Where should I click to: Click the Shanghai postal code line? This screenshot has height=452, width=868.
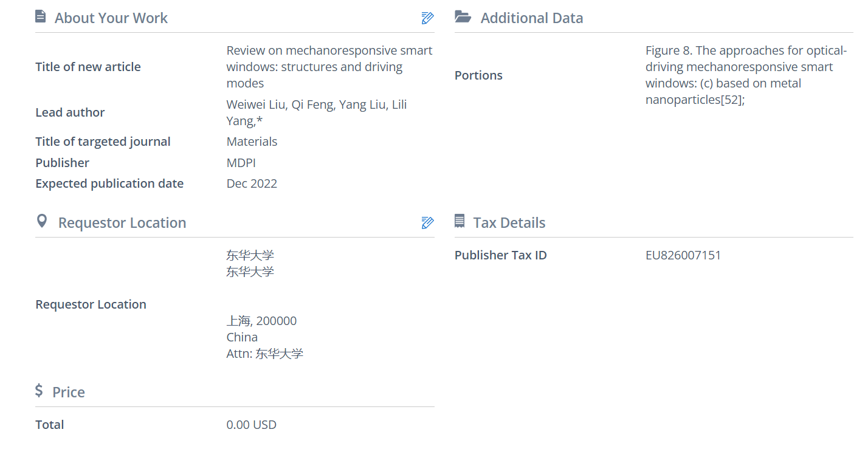(261, 321)
